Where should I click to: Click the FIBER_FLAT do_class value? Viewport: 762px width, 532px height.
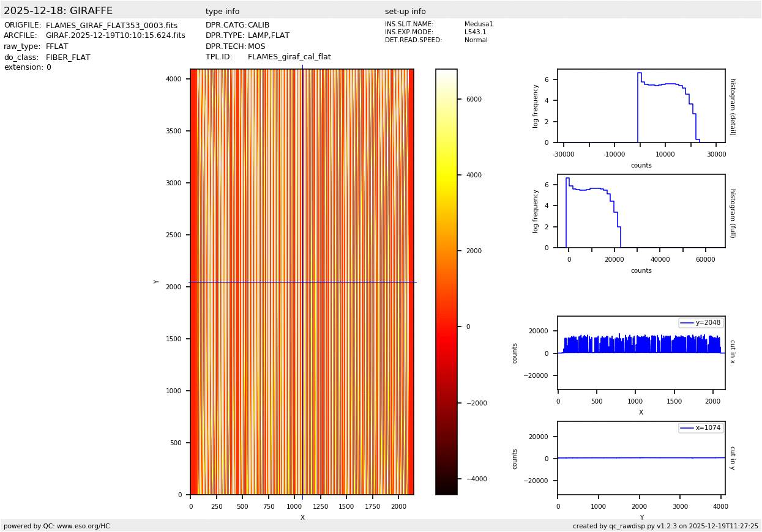(x=68, y=57)
